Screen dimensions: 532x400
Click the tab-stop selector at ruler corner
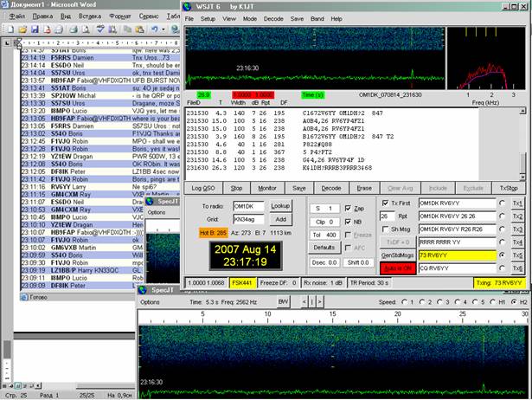coord(7,43)
